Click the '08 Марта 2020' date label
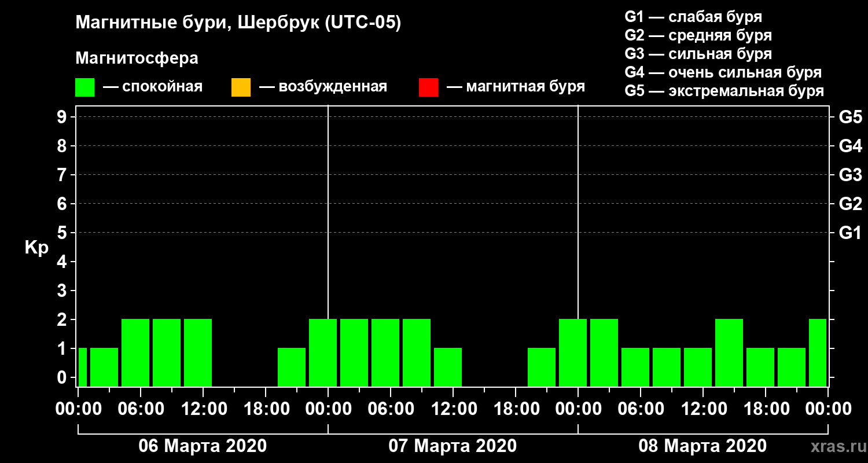Viewport: 868px width, 463px height. coord(703,446)
